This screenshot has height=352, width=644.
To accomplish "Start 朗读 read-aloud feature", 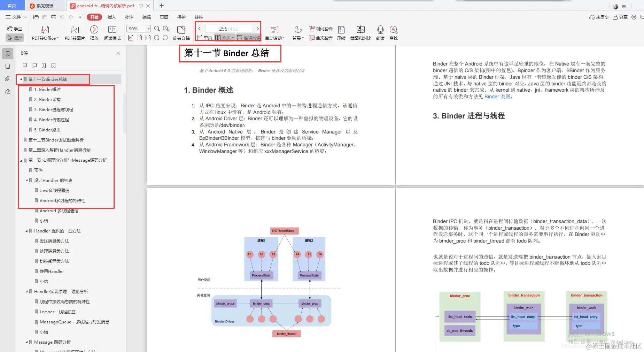I will 380,33.
